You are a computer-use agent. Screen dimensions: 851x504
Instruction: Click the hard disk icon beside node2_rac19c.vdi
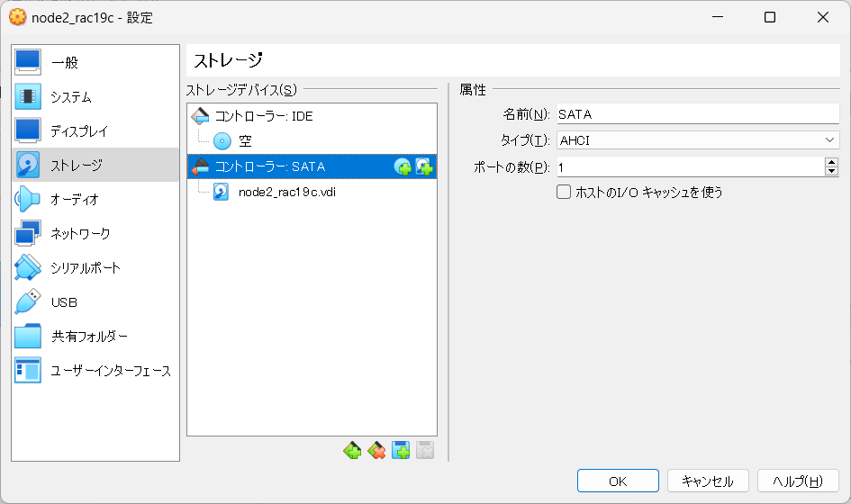[x=221, y=192]
